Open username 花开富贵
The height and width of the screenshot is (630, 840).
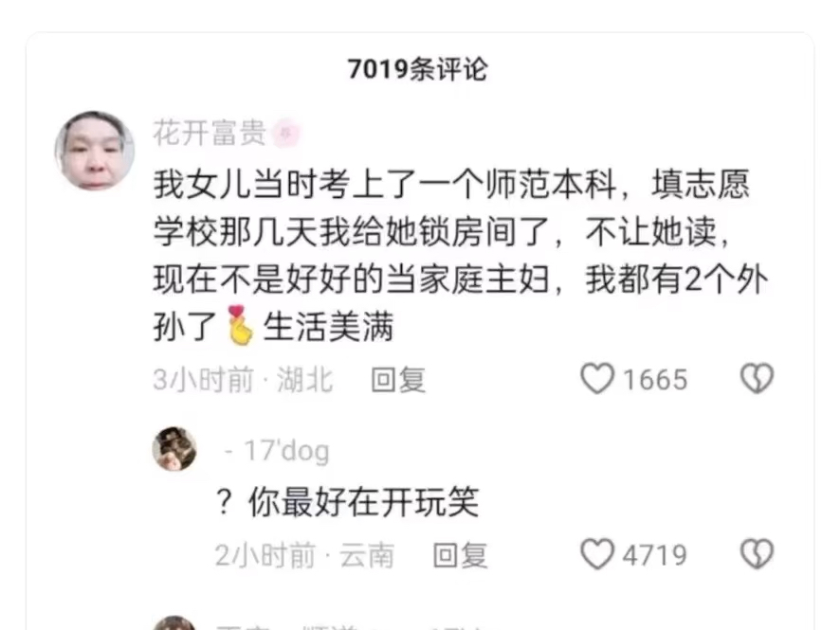coord(210,134)
